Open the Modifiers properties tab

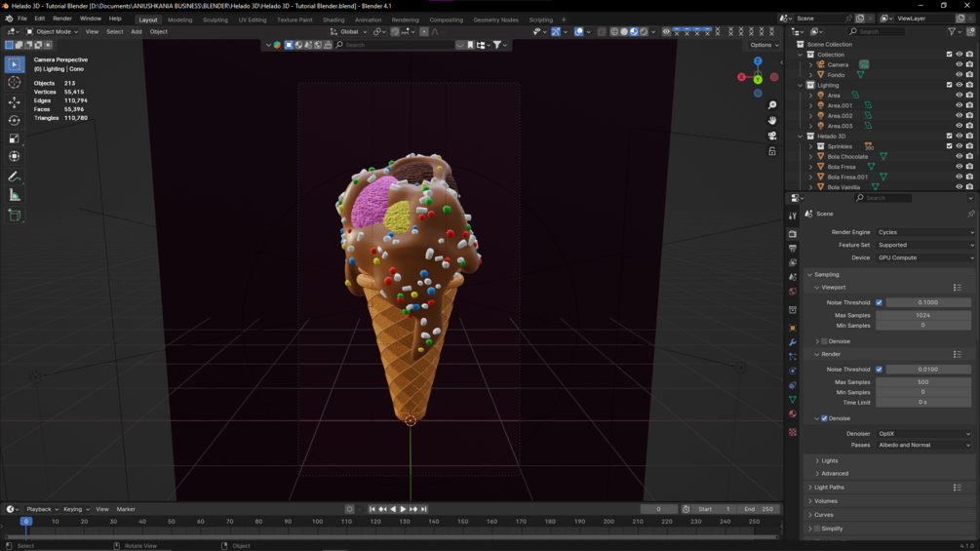point(793,342)
